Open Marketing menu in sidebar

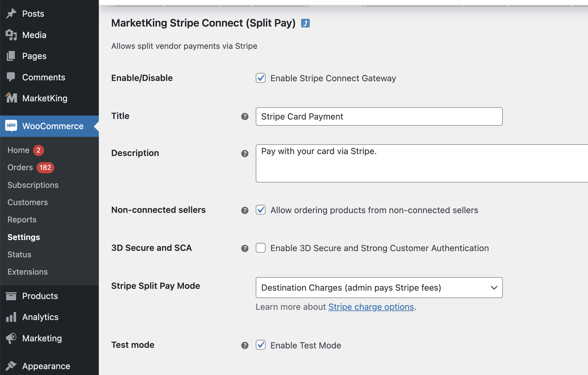[x=49, y=338]
